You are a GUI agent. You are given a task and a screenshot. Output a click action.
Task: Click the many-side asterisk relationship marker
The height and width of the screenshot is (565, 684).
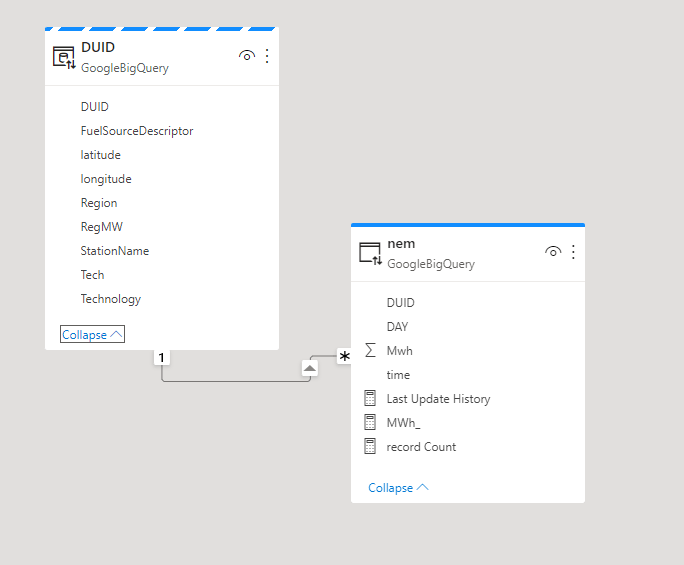point(344,357)
